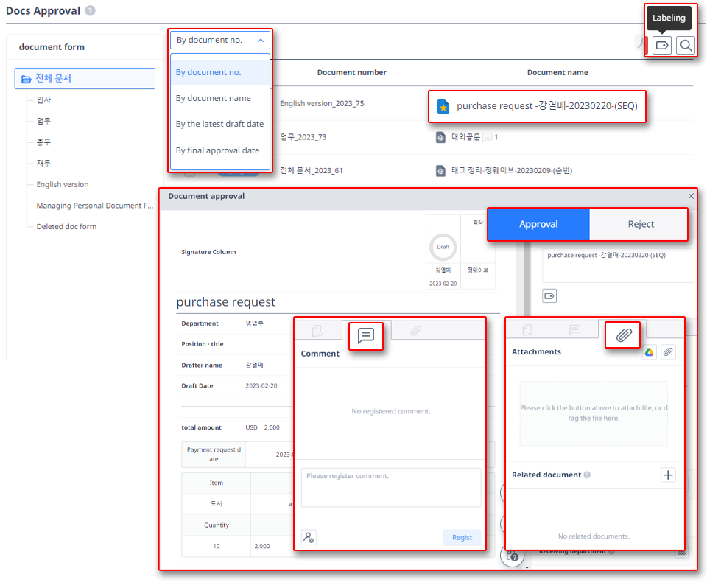
Task: Open purchase request -강열매-20230220-(SEQ) document link
Action: 547,106
